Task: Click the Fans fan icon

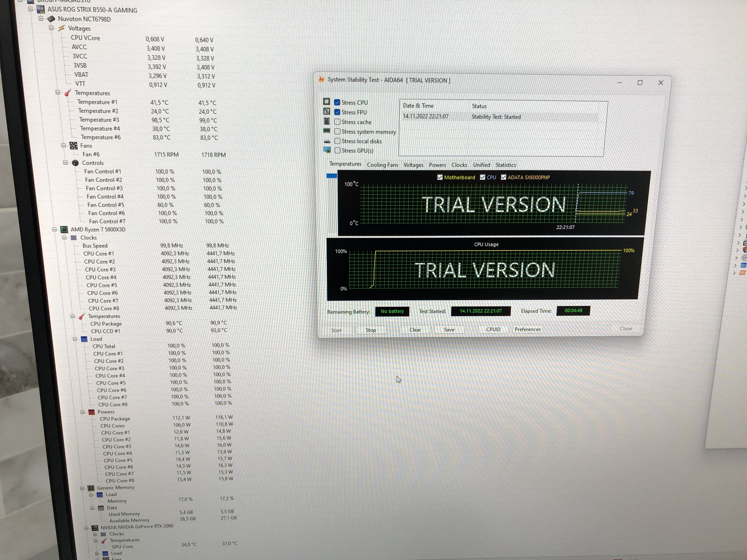Action: pyautogui.click(x=73, y=146)
